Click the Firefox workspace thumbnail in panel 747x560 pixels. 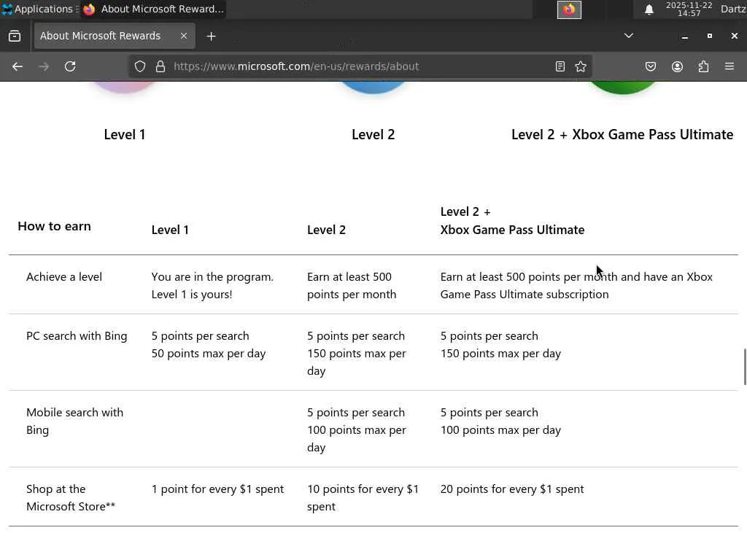[569, 9]
